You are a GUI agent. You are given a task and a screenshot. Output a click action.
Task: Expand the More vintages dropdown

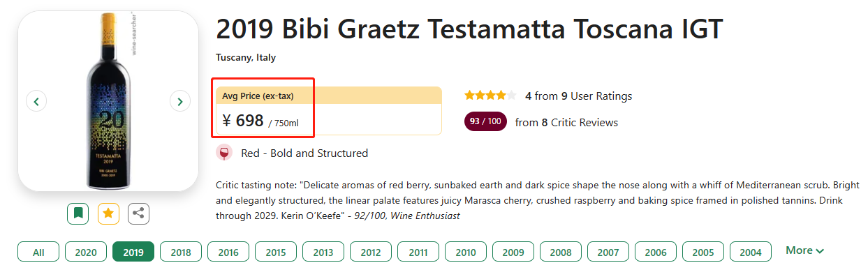(x=804, y=250)
